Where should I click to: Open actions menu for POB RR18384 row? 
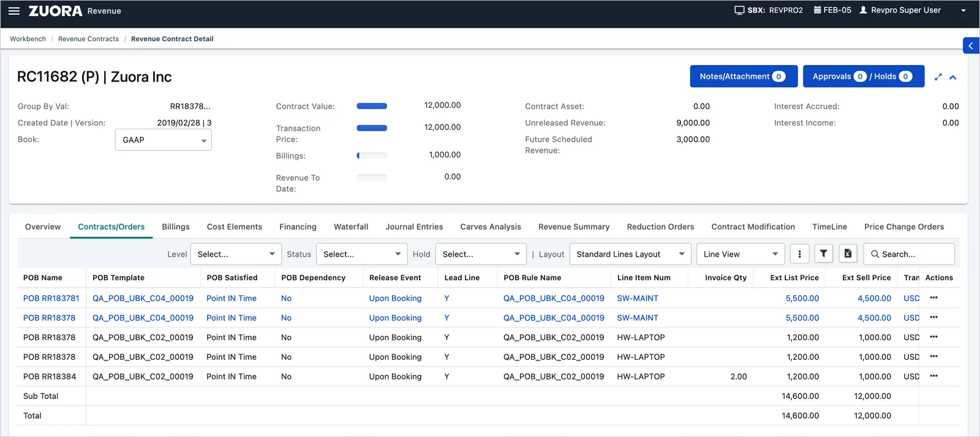click(x=933, y=376)
